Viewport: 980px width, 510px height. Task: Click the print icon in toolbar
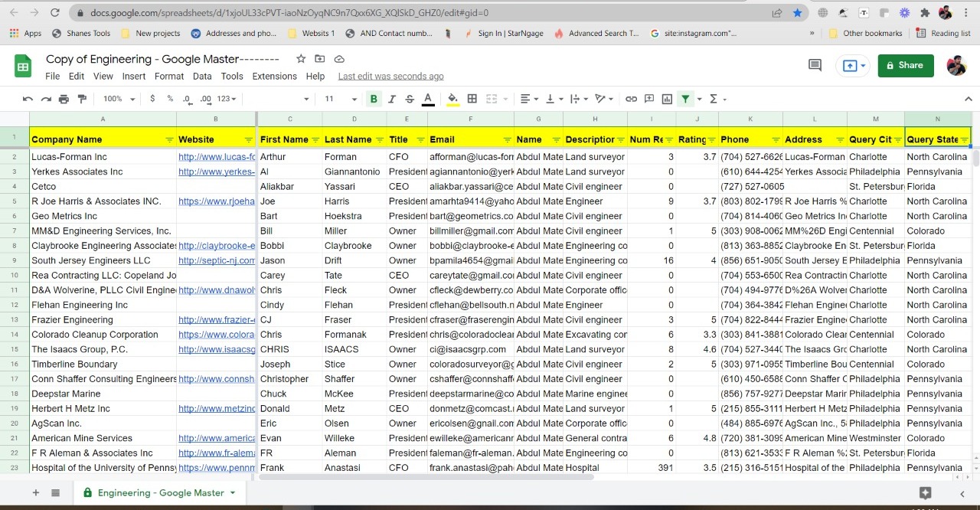click(64, 99)
